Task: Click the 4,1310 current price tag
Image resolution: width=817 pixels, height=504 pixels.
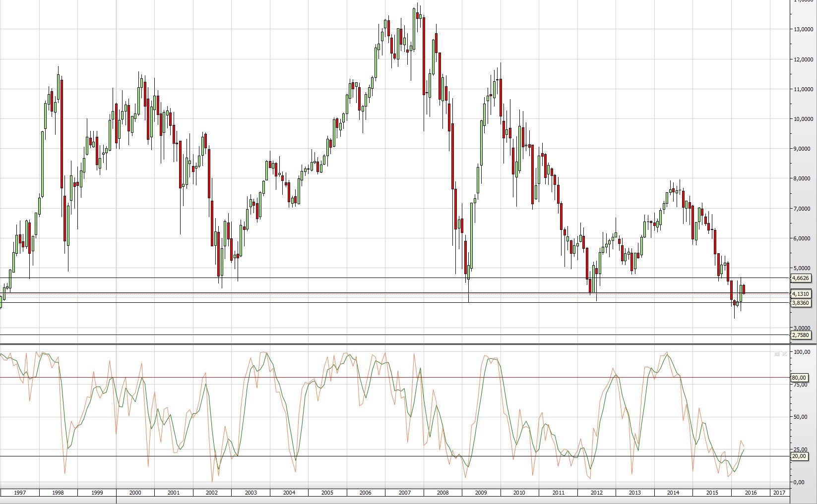Action: tap(801, 294)
